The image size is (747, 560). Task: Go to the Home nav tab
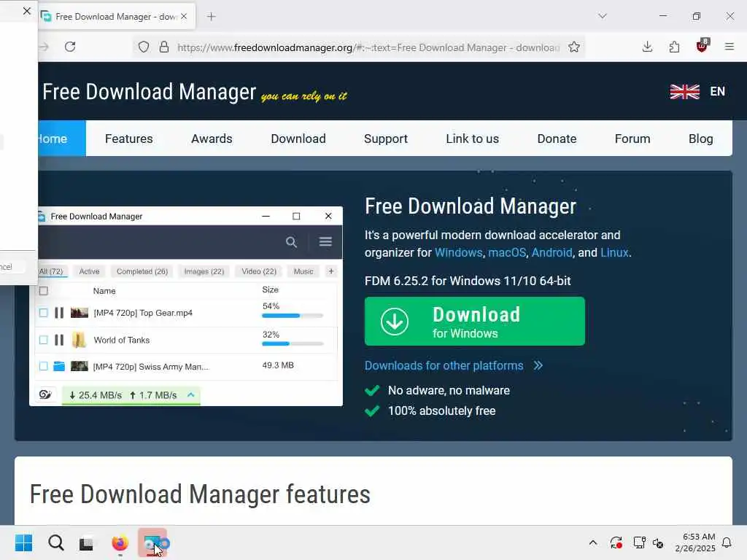62,139
